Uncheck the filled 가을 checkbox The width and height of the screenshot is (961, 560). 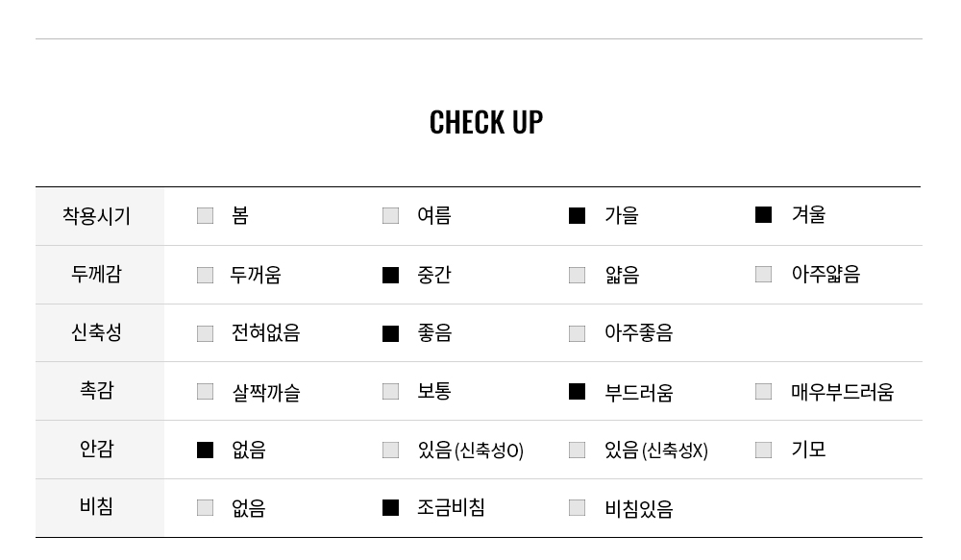[x=577, y=216]
